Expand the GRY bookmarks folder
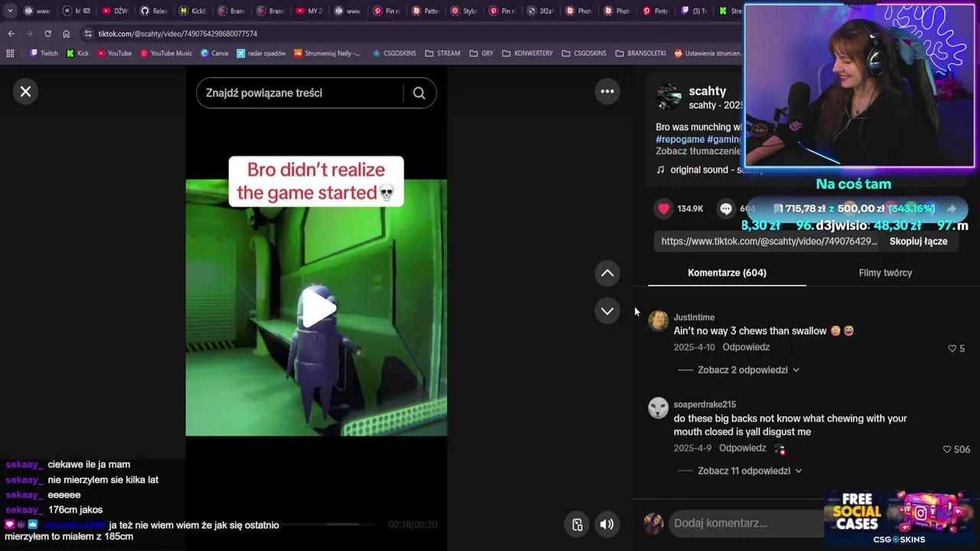Screen dimensions: 980x551 481,54
